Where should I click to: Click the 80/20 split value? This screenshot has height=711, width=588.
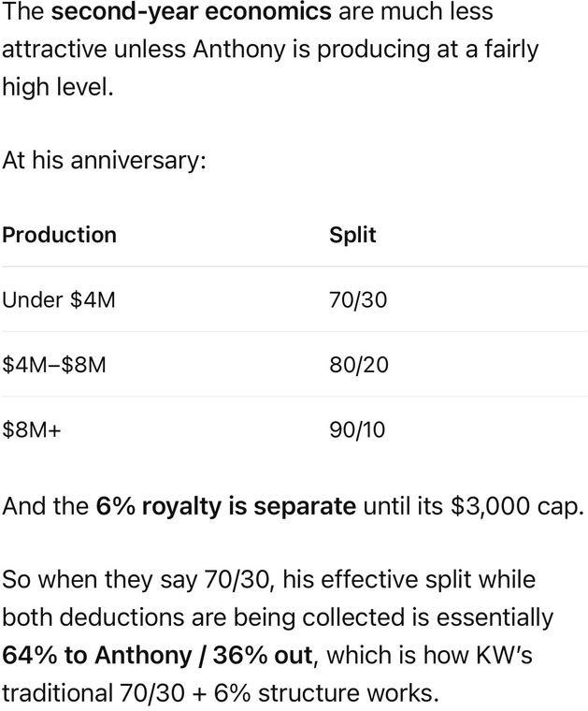coord(359,365)
